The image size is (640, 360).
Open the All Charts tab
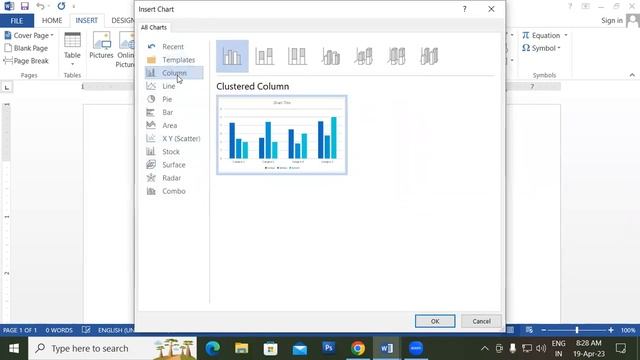point(154,27)
